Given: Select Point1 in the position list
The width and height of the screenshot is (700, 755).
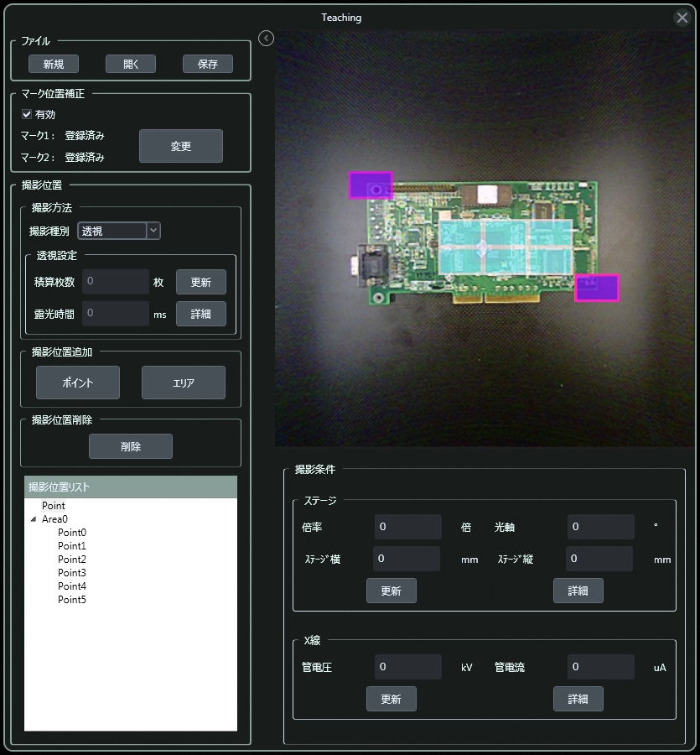Looking at the screenshot, I should pos(72,546).
